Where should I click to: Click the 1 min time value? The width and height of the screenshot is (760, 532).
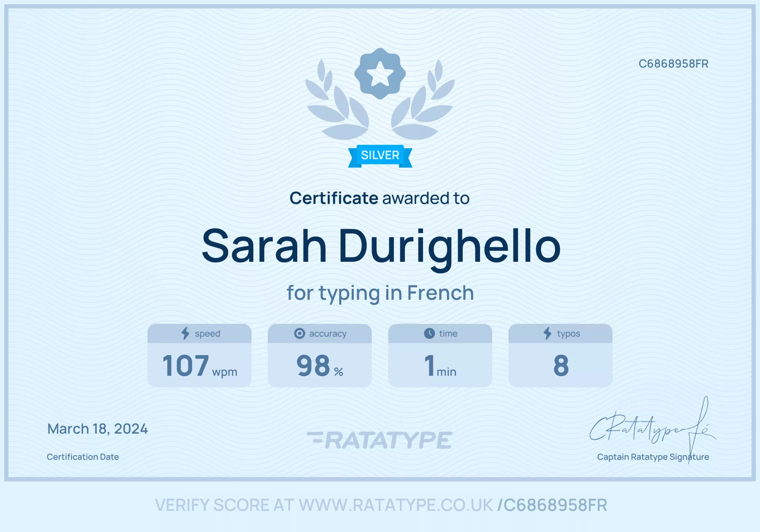[x=440, y=366]
